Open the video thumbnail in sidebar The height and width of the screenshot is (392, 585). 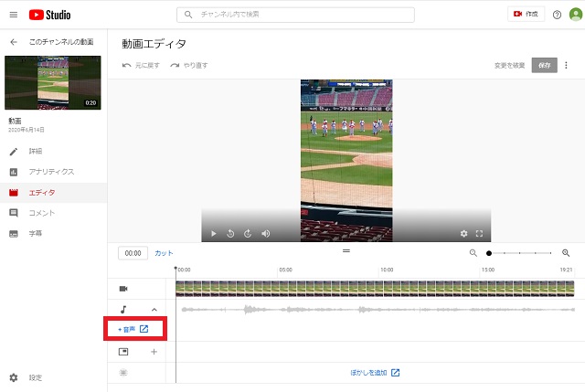tap(53, 83)
